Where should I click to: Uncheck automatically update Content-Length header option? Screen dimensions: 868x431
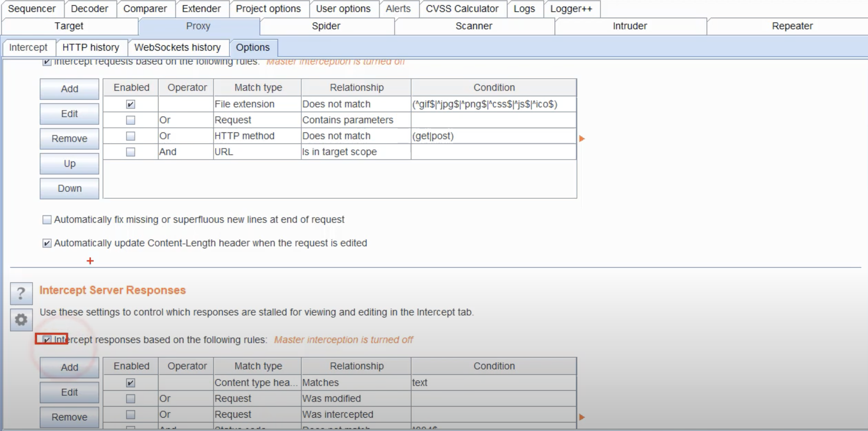click(x=47, y=243)
